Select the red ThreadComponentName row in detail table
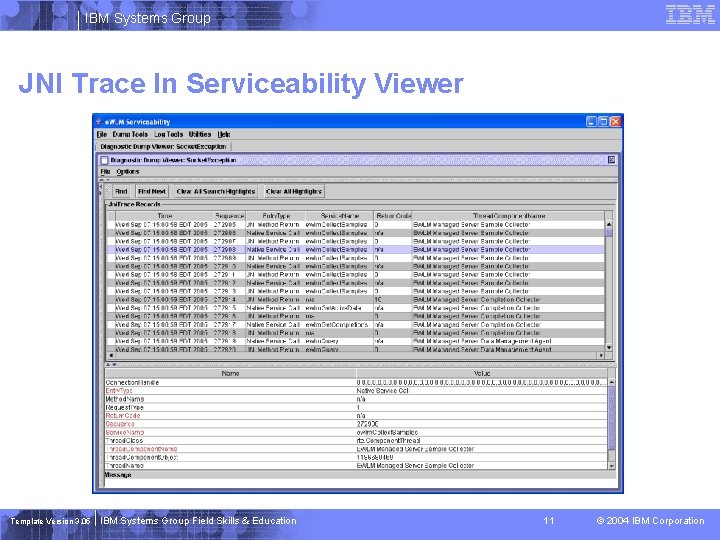This screenshot has width=720, height=540. click(x=356, y=449)
